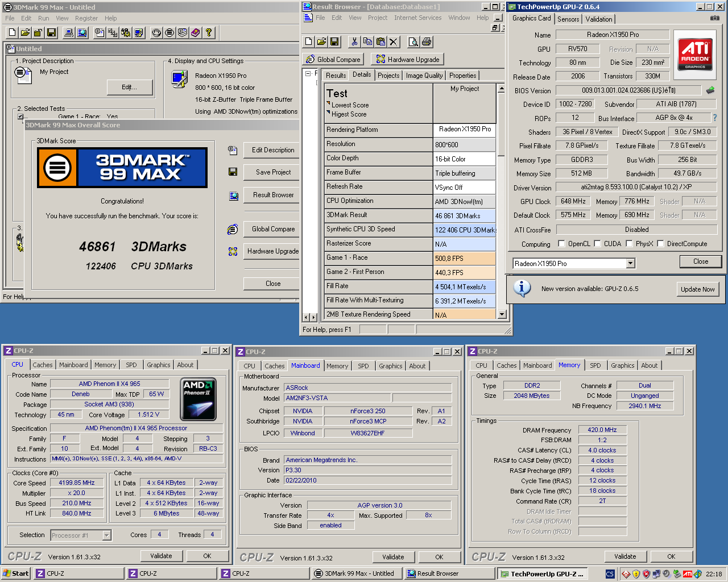Open the Register menu in 3DMark 99 Max

pyautogui.click(x=86, y=18)
